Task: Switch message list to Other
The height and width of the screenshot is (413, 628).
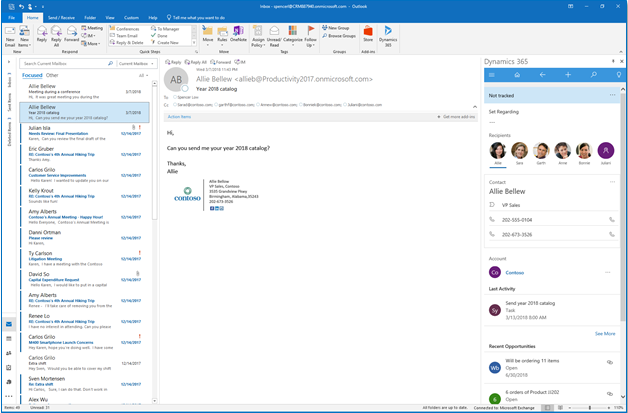Action: point(52,75)
